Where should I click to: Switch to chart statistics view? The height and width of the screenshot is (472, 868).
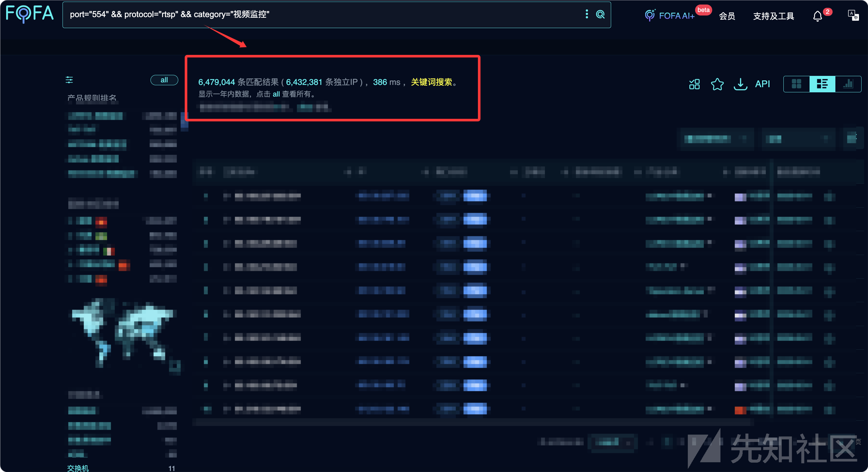coord(848,84)
